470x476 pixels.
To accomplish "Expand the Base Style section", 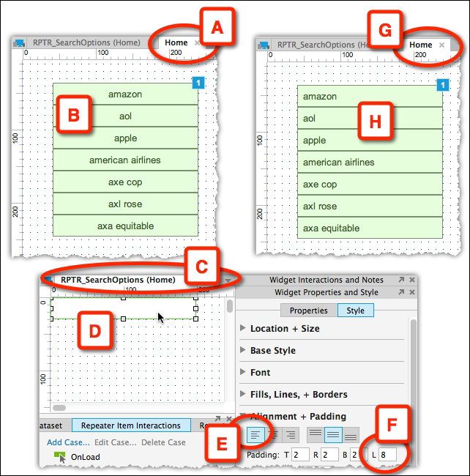I will pos(243,351).
